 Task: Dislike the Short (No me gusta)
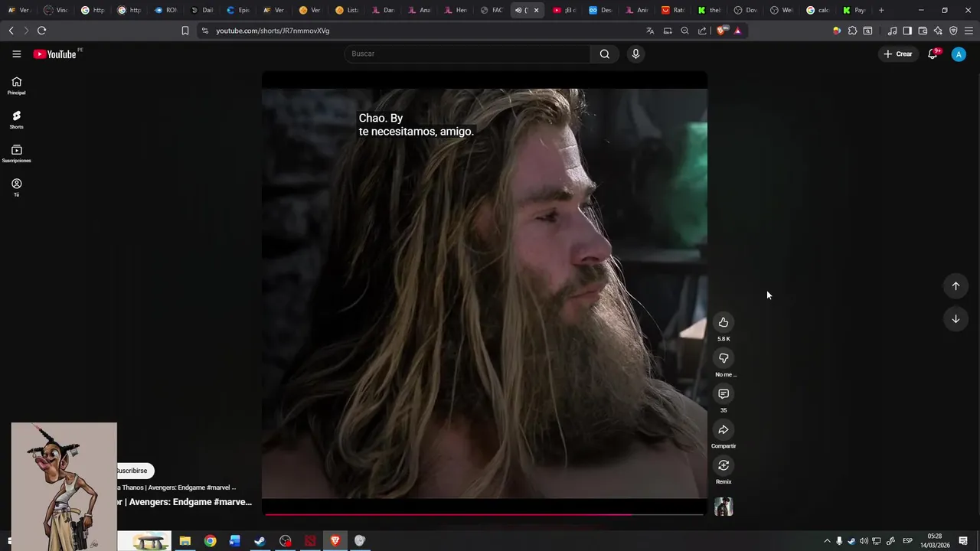click(724, 358)
